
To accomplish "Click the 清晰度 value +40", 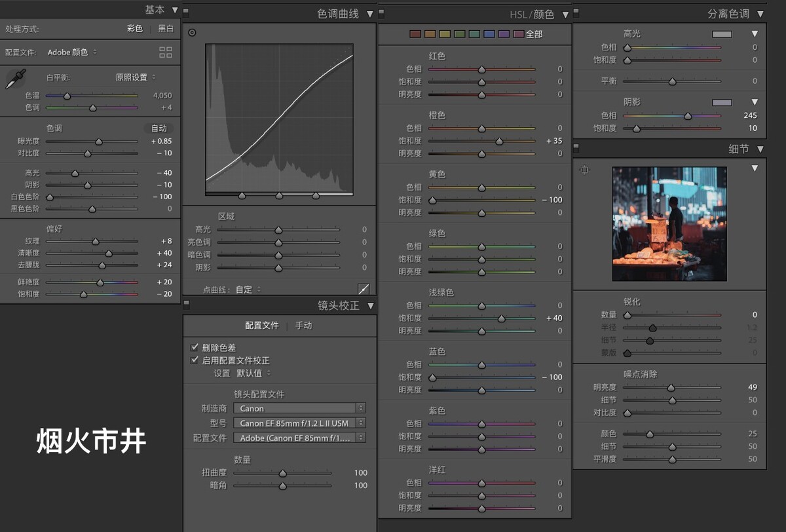I will click(164, 253).
